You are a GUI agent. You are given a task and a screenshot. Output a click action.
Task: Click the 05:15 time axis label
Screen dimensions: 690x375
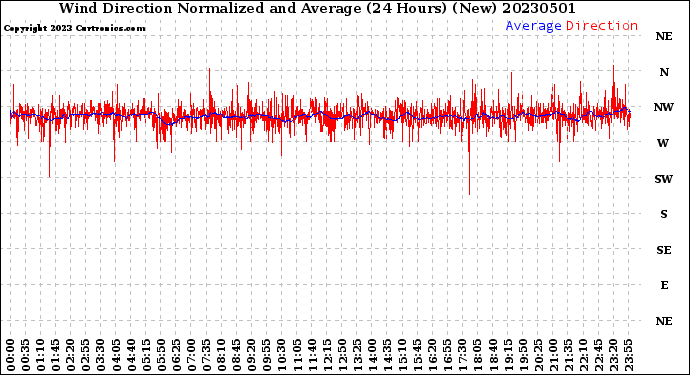point(146,355)
